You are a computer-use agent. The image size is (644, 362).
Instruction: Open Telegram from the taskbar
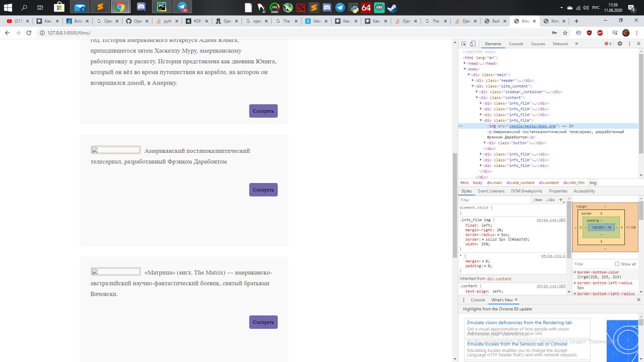(182, 7)
